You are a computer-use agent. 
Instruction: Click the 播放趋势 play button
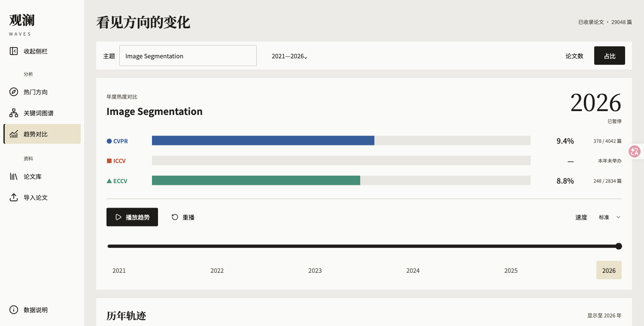[x=132, y=217]
